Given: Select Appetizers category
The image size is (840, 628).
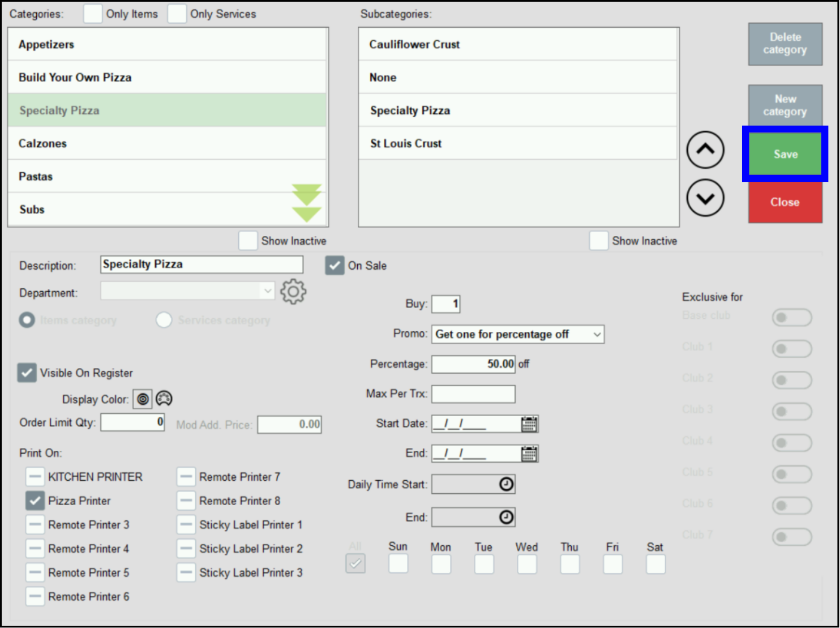Looking at the screenshot, I should pyautogui.click(x=167, y=44).
